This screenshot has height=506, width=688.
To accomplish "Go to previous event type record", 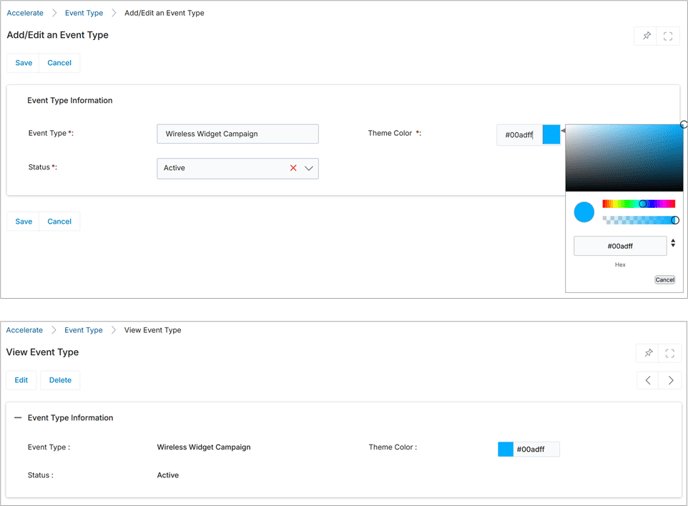I will (648, 380).
